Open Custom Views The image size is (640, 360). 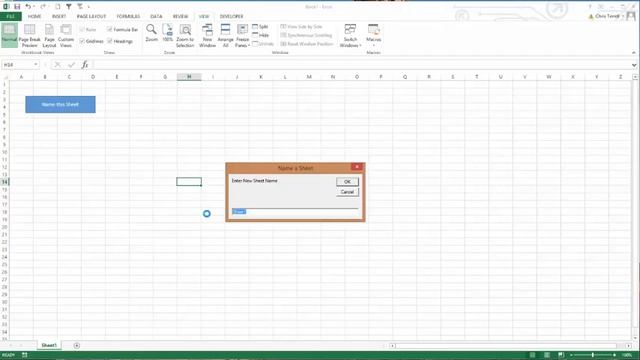66,36
